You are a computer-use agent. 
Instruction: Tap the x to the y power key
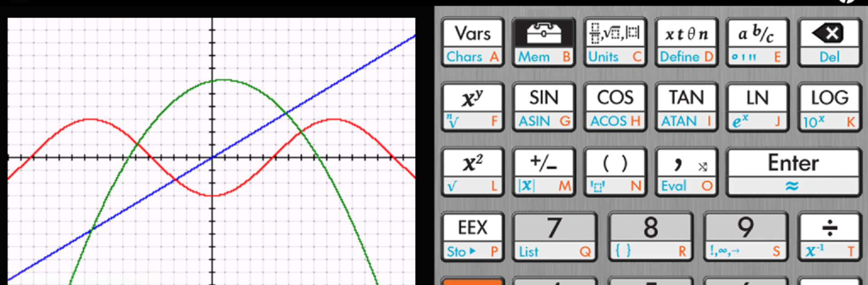[x=472, y=107]
